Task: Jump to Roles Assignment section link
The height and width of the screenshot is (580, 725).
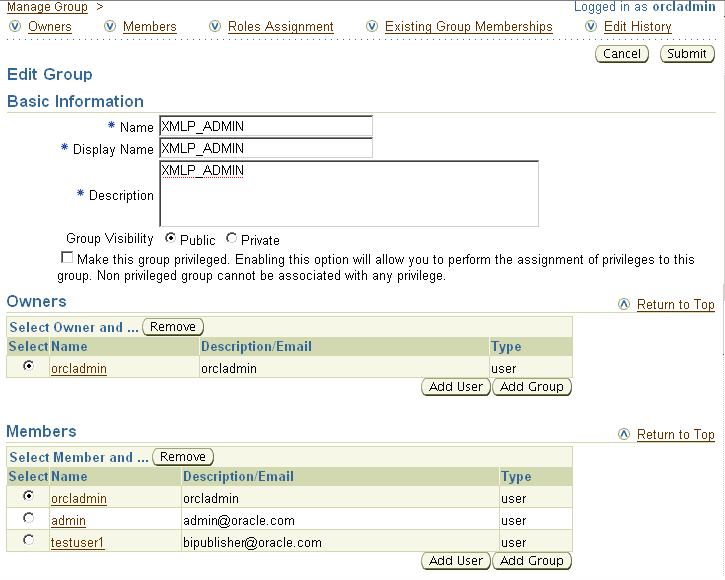Action: [x=281, y=27]
